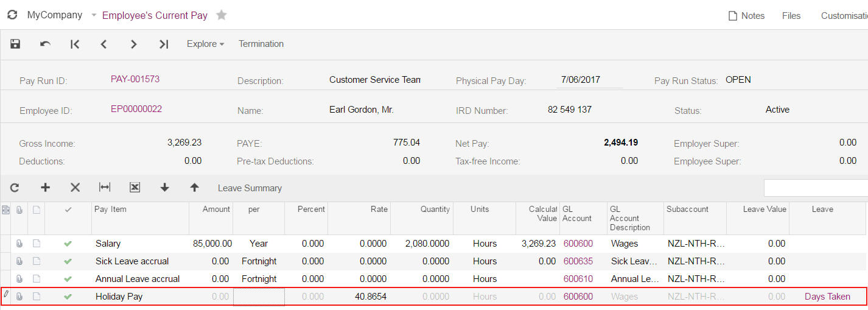Refresh the pay items grid
This screenshot has height=310, width=868.
15,188
